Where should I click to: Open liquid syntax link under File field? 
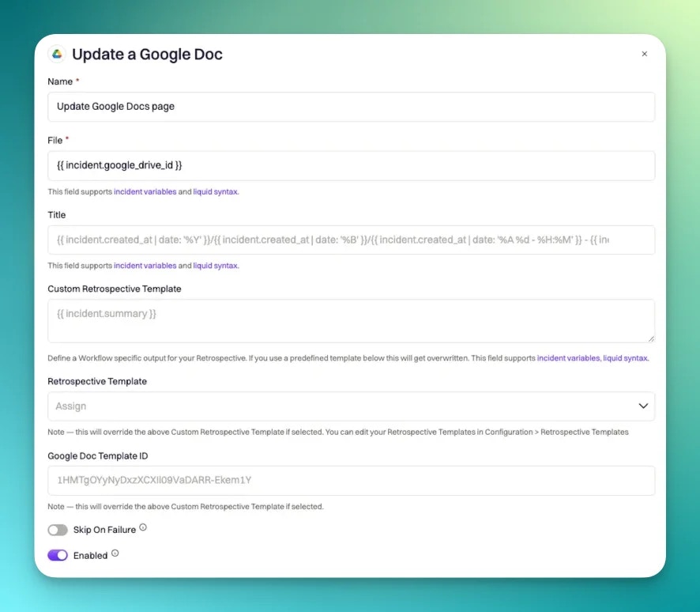pyautogui.click(x=216, y=191)
